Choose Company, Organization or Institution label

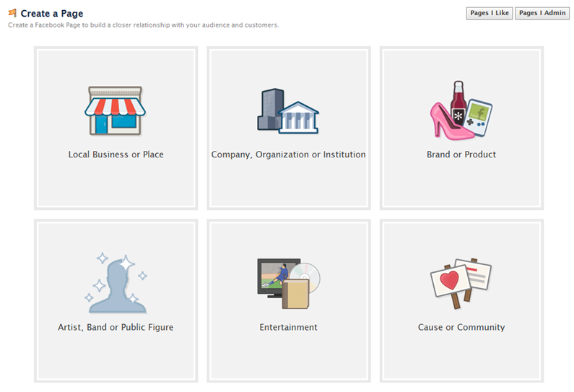click(289, 154)
